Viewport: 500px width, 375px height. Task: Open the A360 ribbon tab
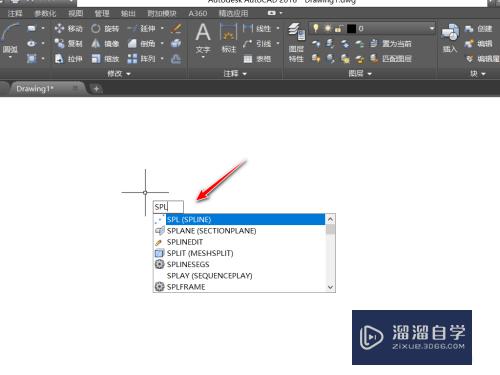pos(197,13)
